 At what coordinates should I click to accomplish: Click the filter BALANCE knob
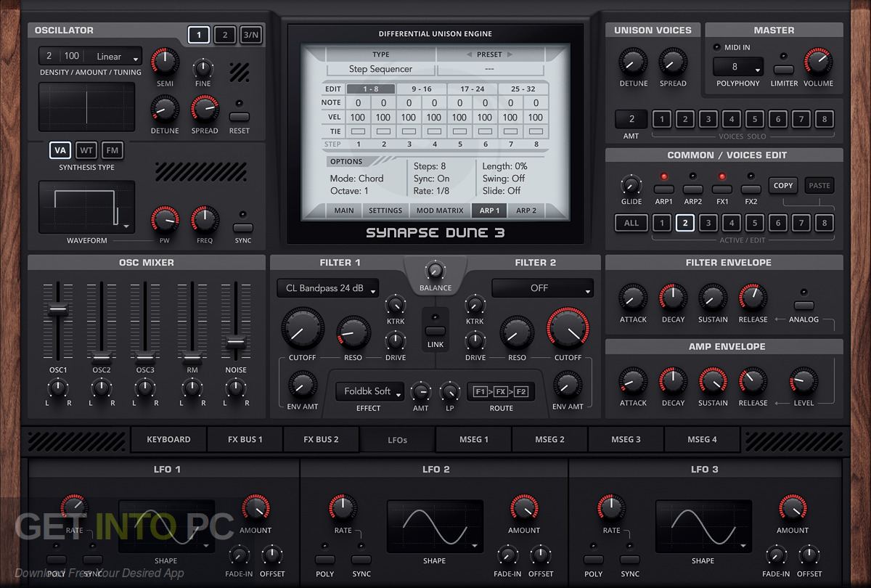tap(435, 270)
